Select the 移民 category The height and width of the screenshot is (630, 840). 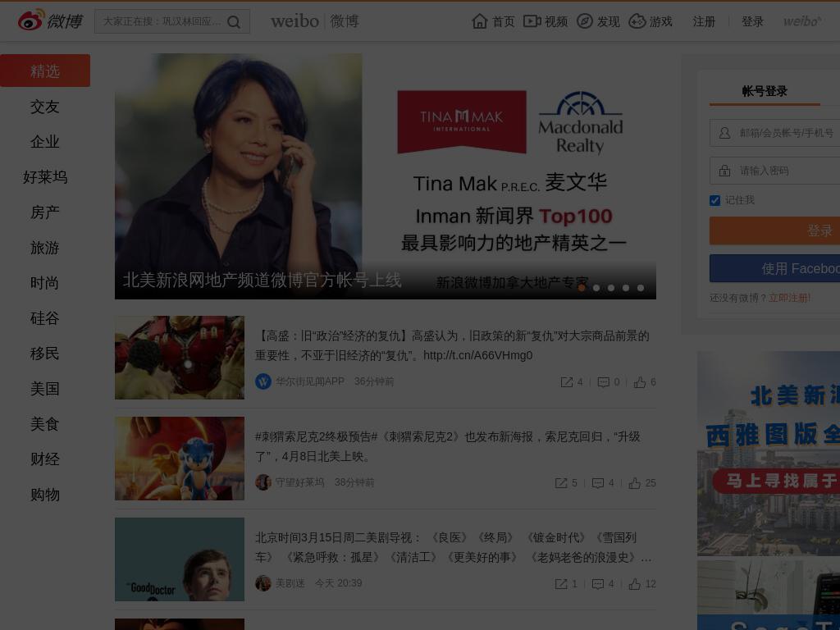click(x=45, y=354)
